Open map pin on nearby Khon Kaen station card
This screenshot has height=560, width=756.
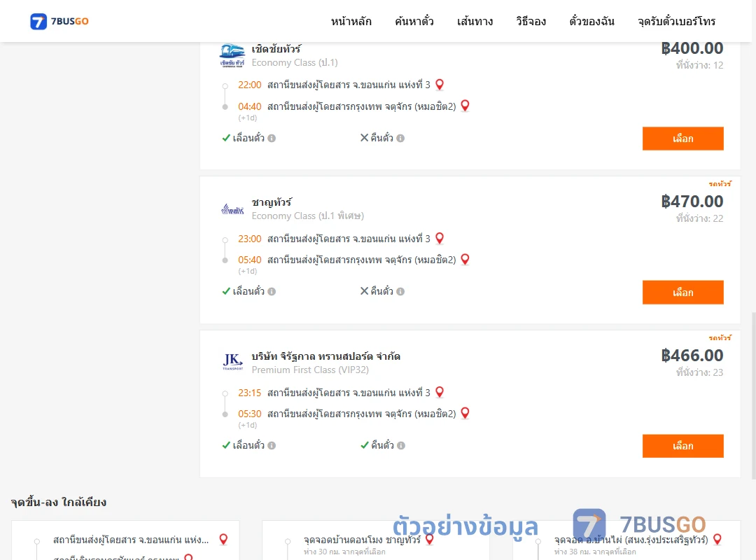point(223,539)
